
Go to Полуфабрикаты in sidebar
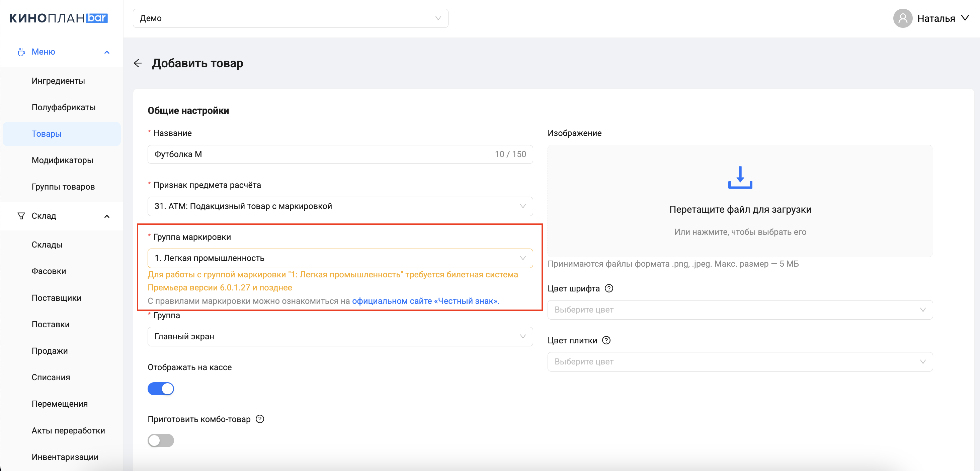62,108
